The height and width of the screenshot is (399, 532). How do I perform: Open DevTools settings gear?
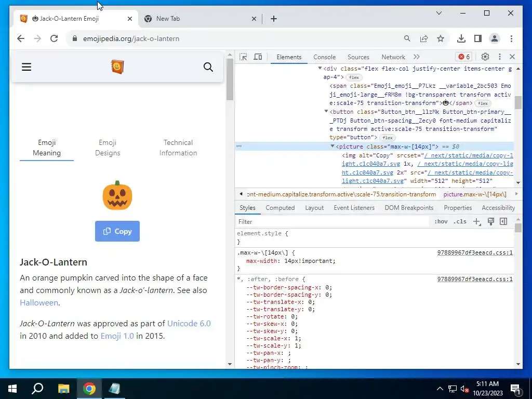tap(485, 57)
